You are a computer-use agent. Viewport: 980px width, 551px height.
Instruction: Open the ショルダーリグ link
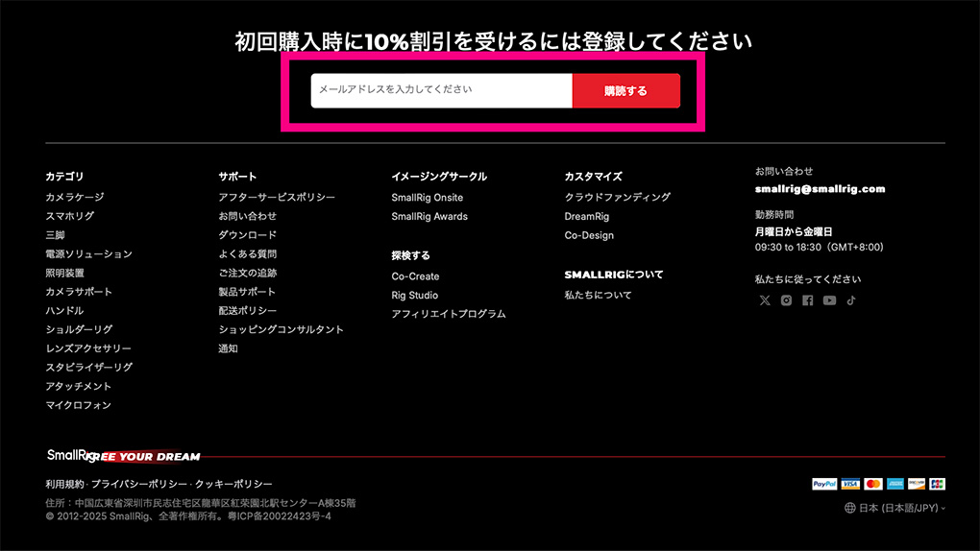click(79, 328)
